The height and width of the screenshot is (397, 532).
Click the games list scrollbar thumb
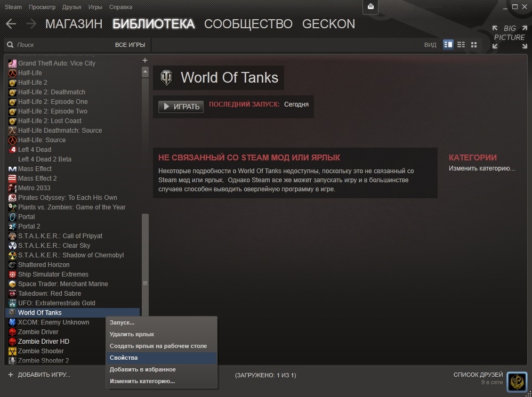145,264
